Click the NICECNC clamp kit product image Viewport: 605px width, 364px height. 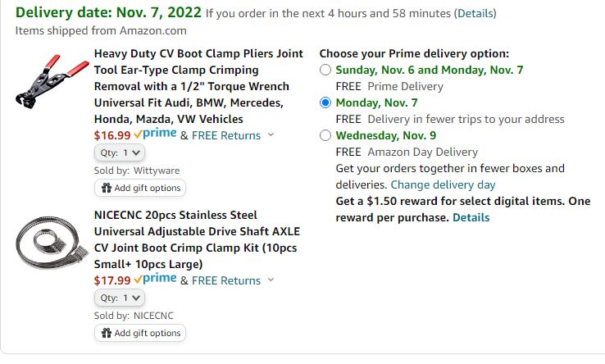[48, 240]
